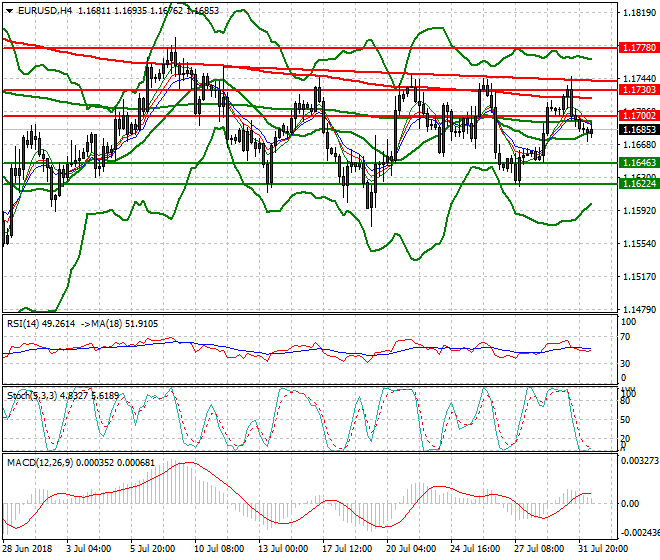Click the 1.15540 price scale value
The image size is (660, 560).
coord(639,244)
